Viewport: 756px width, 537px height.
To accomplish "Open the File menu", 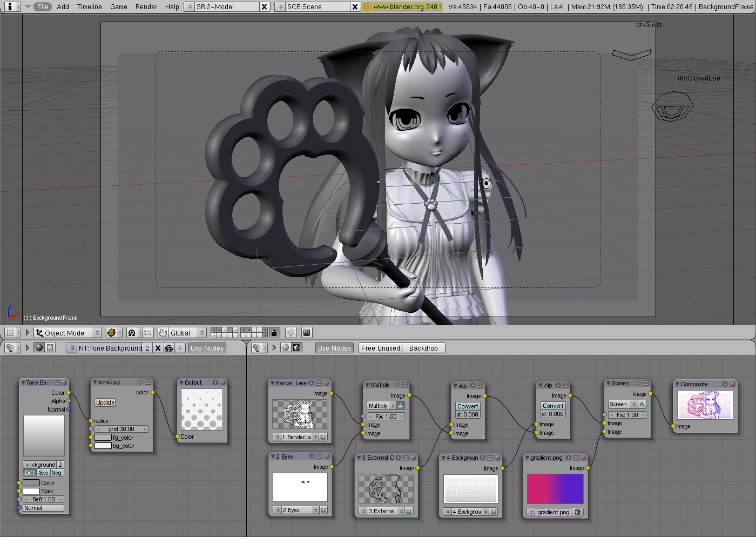I will (x=43, y=6).
